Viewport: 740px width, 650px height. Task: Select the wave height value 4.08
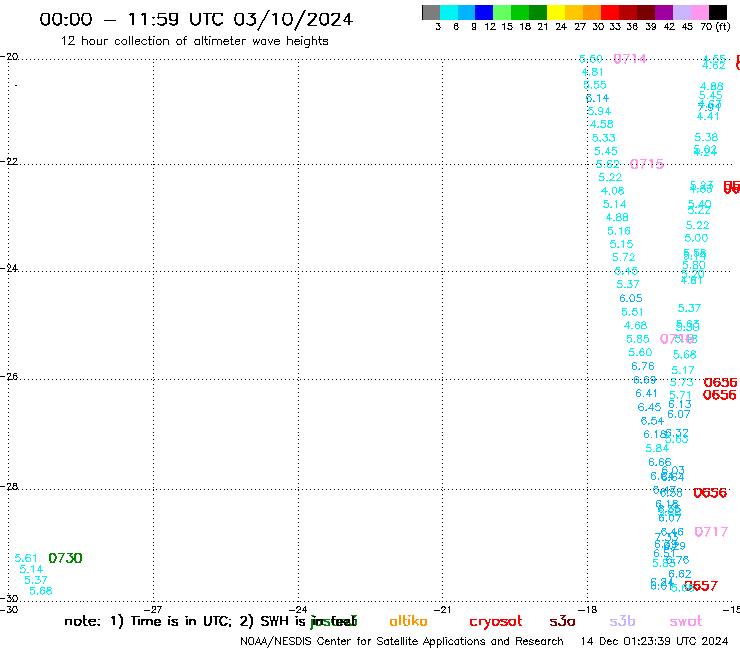[613, 191]
